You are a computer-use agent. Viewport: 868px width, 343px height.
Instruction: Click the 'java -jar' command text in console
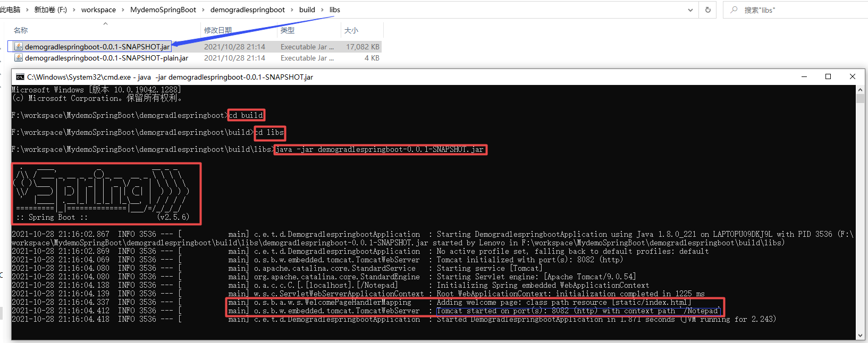pyautogui.click(x=380, y=149)
